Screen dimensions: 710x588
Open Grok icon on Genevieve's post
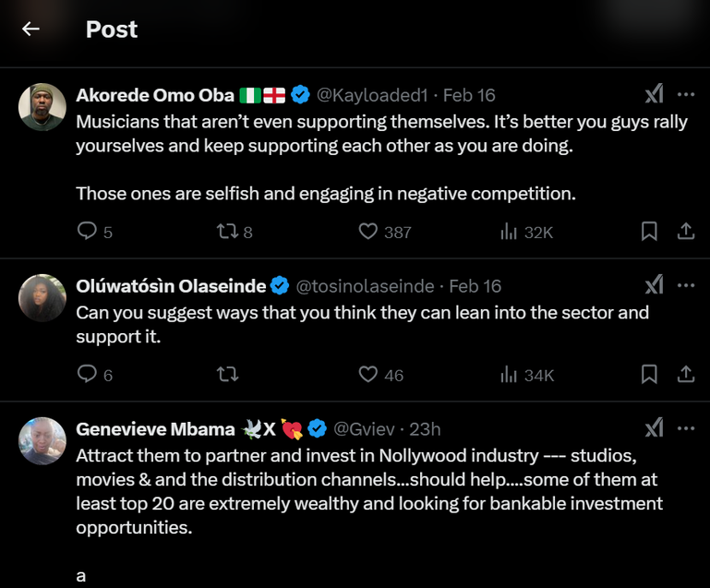click(x=654, y=428)
